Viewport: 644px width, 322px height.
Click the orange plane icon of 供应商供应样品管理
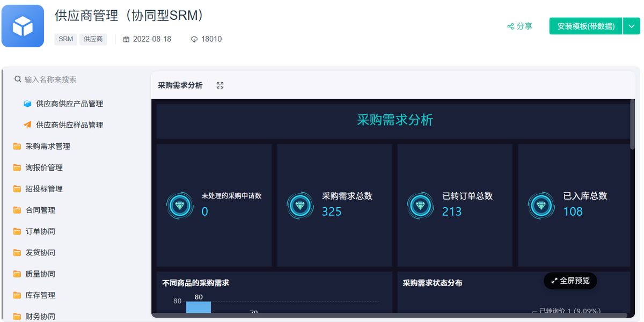(x=27, y=125)
